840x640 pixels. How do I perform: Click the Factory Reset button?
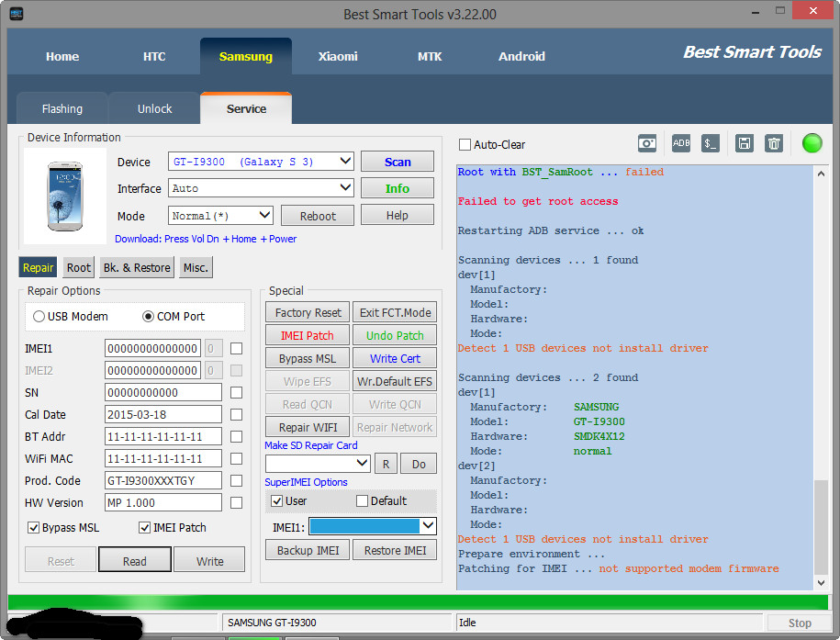click(308, 312)
